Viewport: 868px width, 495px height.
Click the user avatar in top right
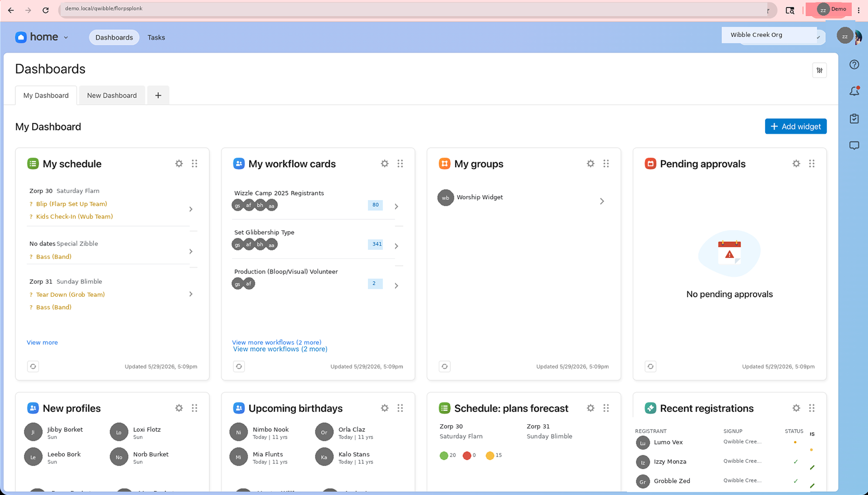point(845,36)
